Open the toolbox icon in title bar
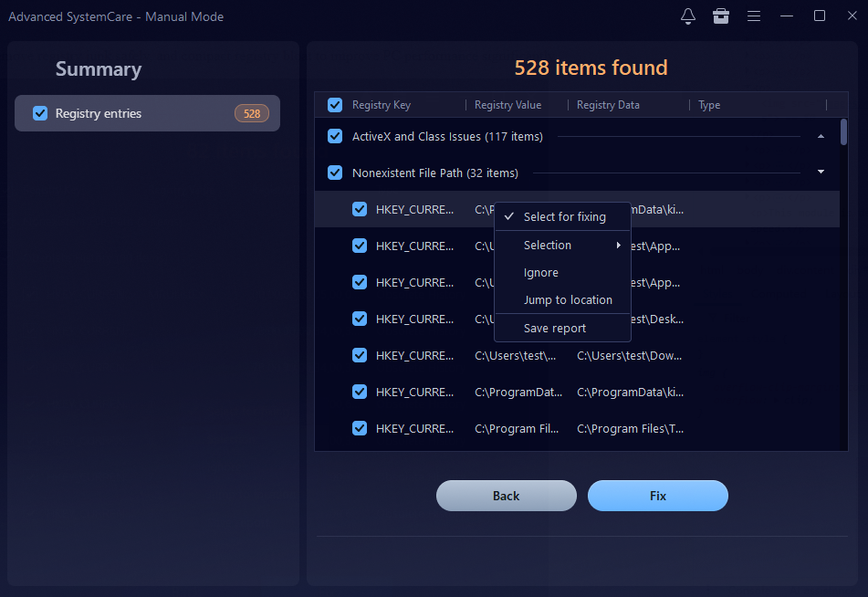This screenshot has width=868, height=597. 721,16
